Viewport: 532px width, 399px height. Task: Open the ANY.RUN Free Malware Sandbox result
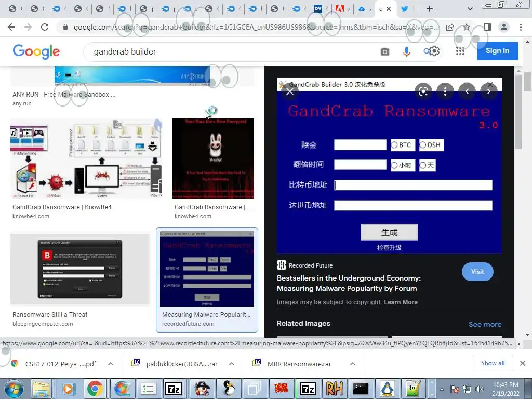(64, 95)
